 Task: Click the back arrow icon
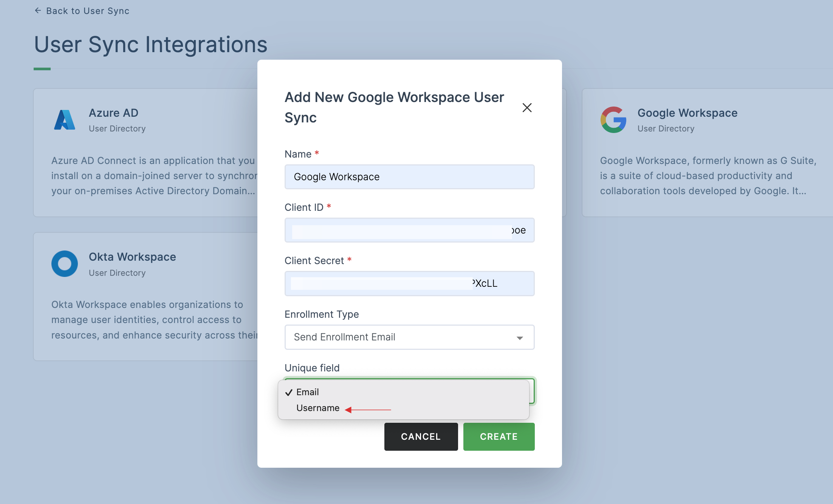(x=38, y=11)
